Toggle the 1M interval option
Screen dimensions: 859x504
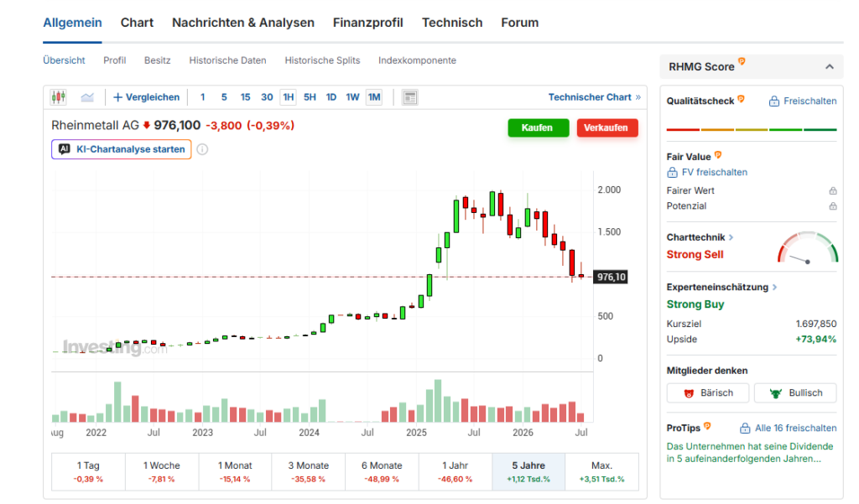(x=374, y=97)
